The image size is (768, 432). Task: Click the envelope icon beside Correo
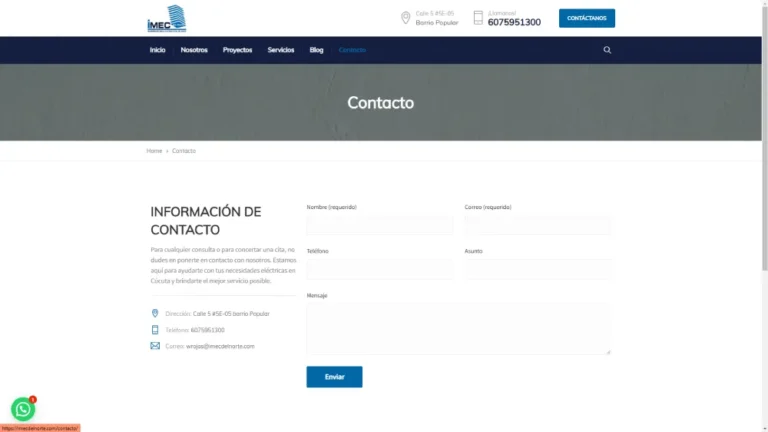[x=155, y=346]
